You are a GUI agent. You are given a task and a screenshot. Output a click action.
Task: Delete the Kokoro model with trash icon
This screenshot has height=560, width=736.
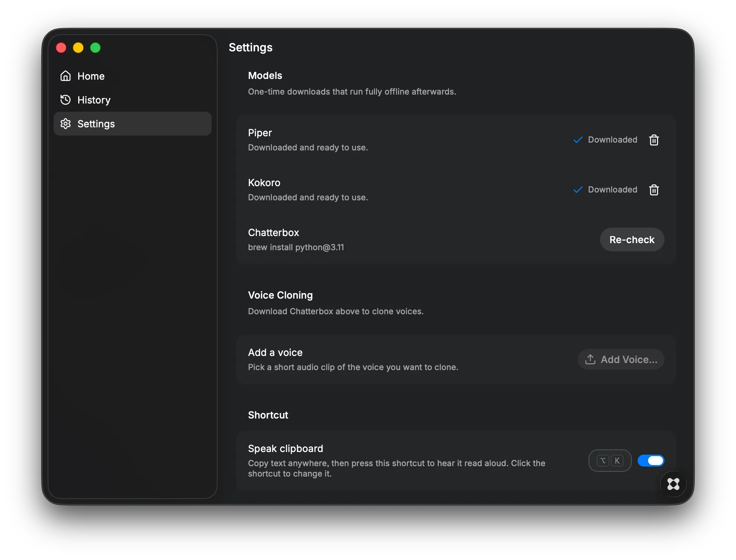click(654, 190)
